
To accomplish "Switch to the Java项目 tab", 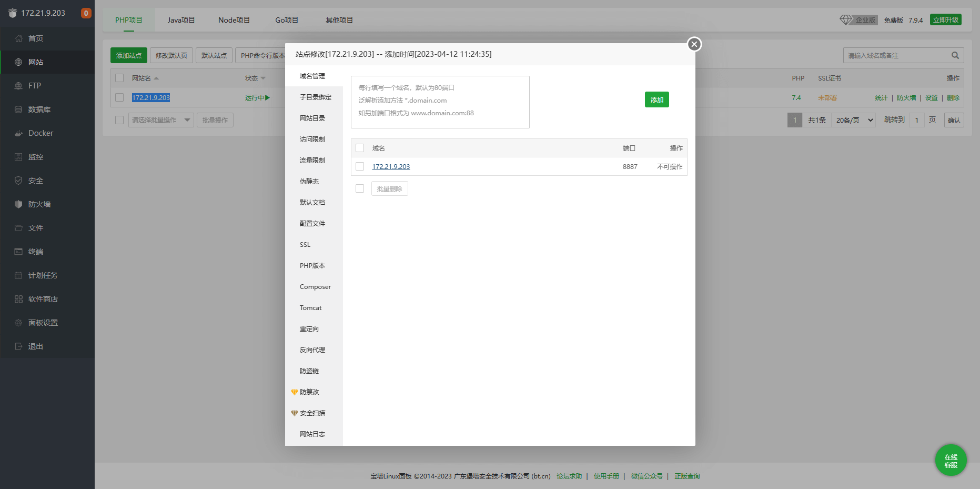I will 180,19.
